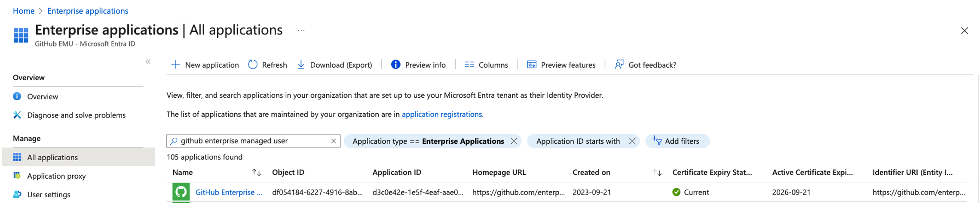
Task: Click the Created on 2023-09-21 cell
Action: 591,192
